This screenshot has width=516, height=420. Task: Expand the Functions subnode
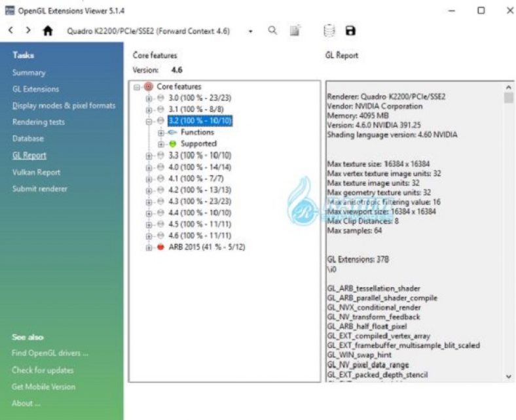160,133
